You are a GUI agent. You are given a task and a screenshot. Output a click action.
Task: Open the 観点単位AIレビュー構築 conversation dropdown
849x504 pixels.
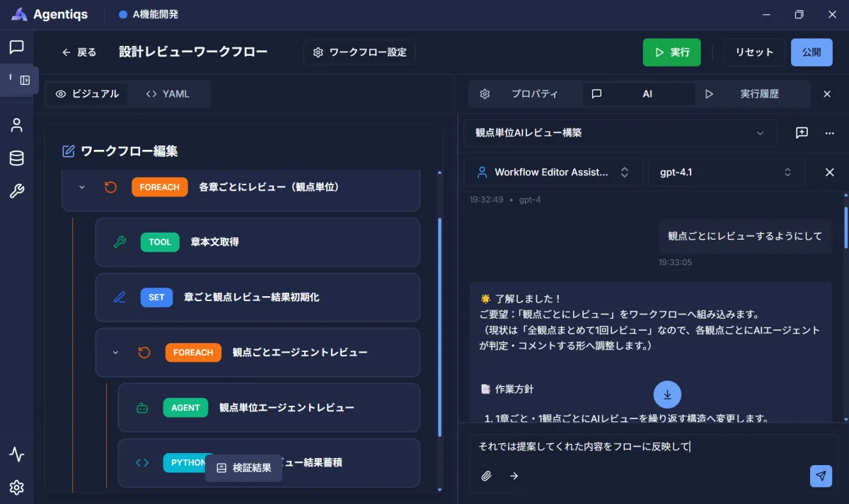click(x=620, y=133)
